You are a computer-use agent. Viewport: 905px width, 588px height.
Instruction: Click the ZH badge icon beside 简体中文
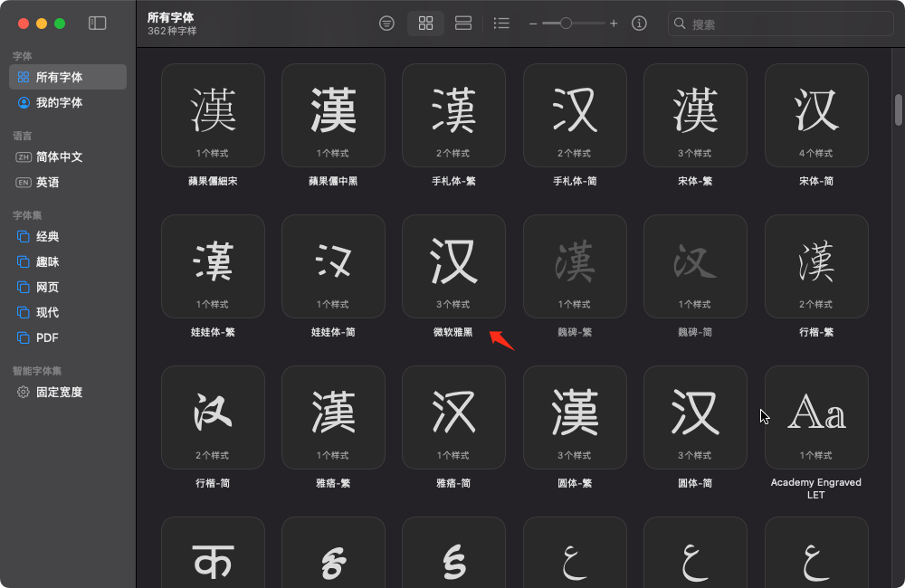[x=24, y=157]
